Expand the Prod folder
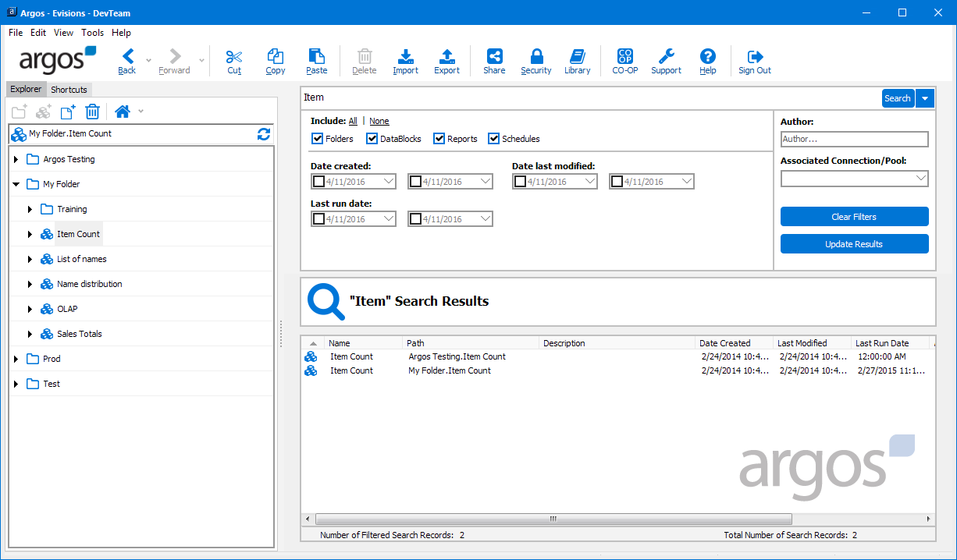Viewport: 957px width, 560px height. pos(16,359)
